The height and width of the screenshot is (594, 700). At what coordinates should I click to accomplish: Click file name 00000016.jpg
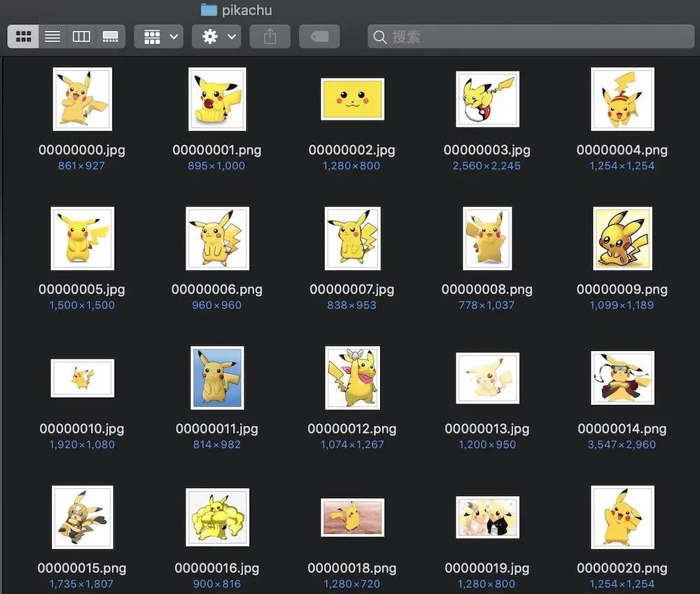217,567
